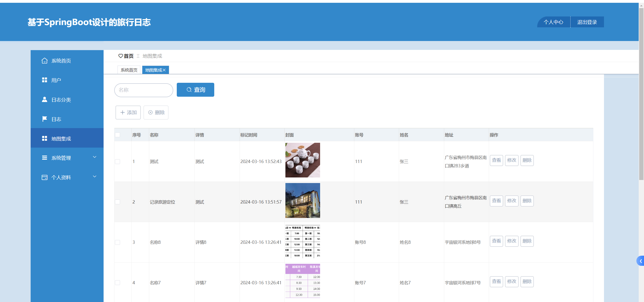Viewport: 644px width, 302px height.
Task: Click inside the 名称 search input field
Action: click(143, 90)
